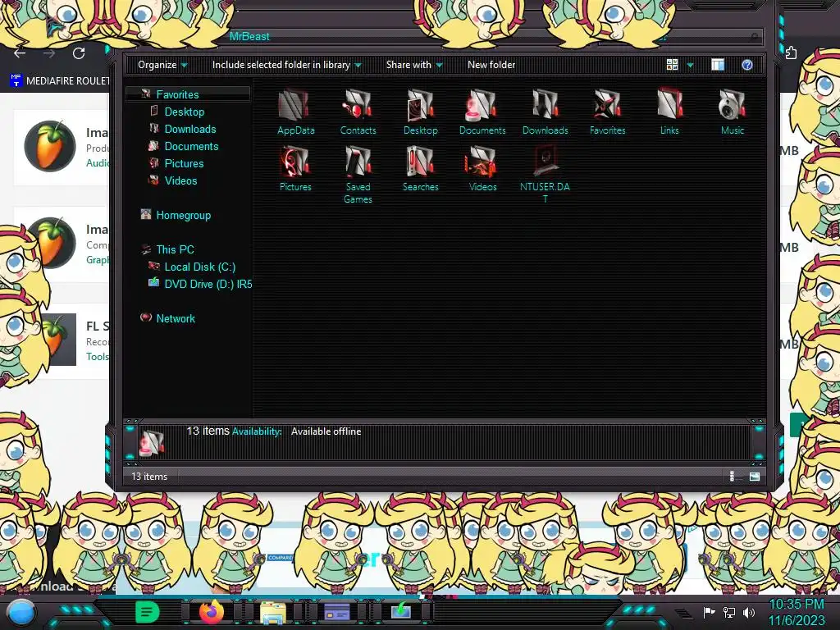Open Local Disk (C:) in sidebar
840x630 pixels.
(200, 267)
